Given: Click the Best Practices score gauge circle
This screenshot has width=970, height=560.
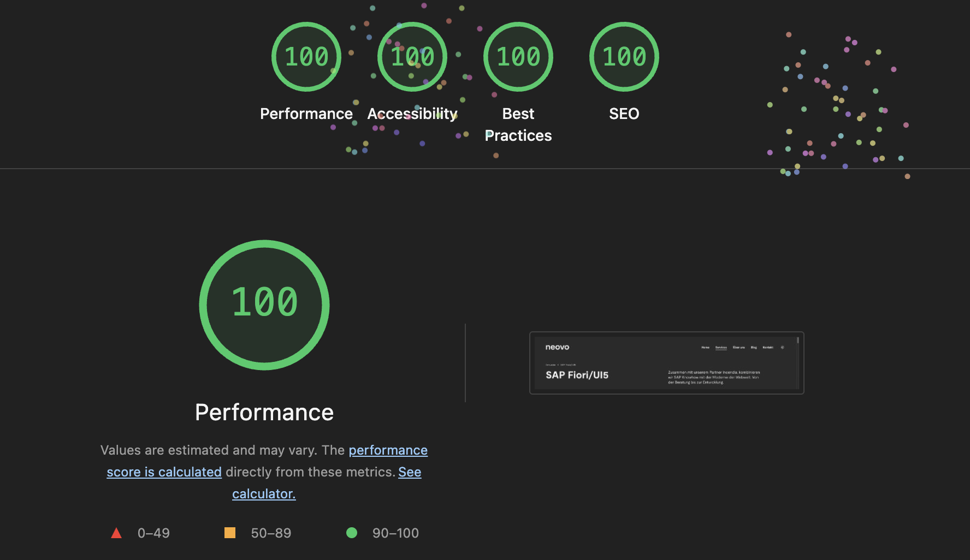Looking at the screenshot, I should point(518,57).
